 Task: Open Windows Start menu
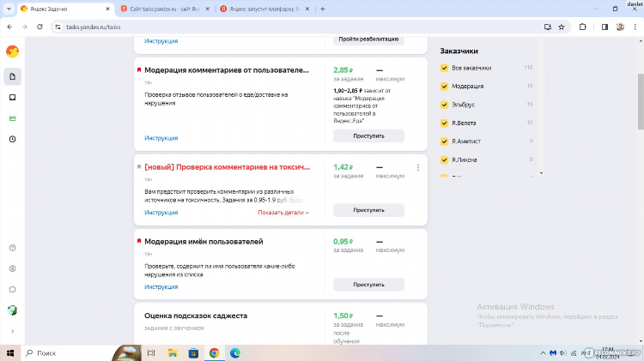point(10,353)
